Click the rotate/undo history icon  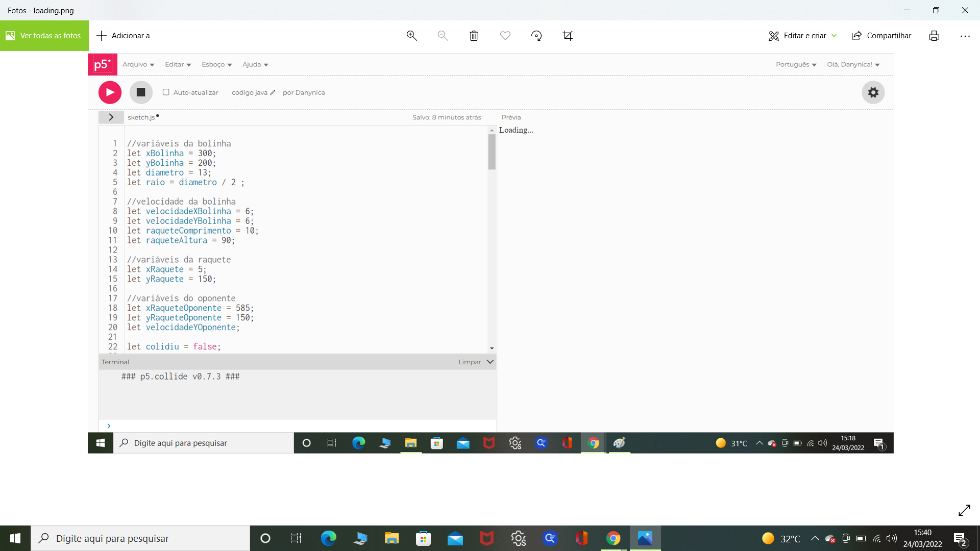[537, 35]
